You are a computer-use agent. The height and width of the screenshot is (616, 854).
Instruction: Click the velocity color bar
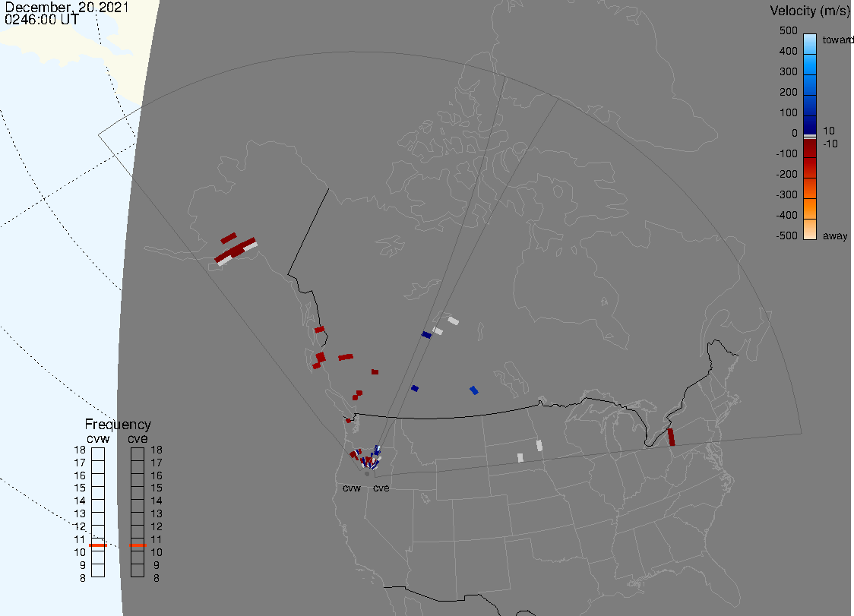810,137
